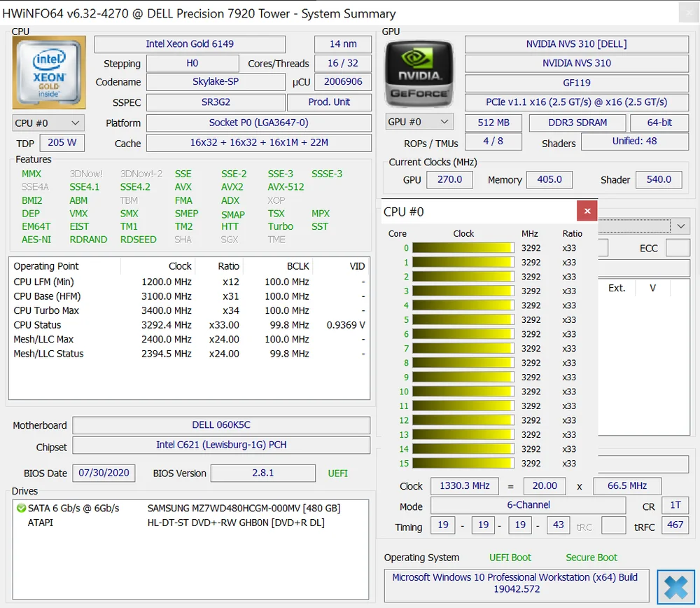Click the 6-Channel memory mode field
The height and width of the screenshot is (608, 700).
coord(528,505)
